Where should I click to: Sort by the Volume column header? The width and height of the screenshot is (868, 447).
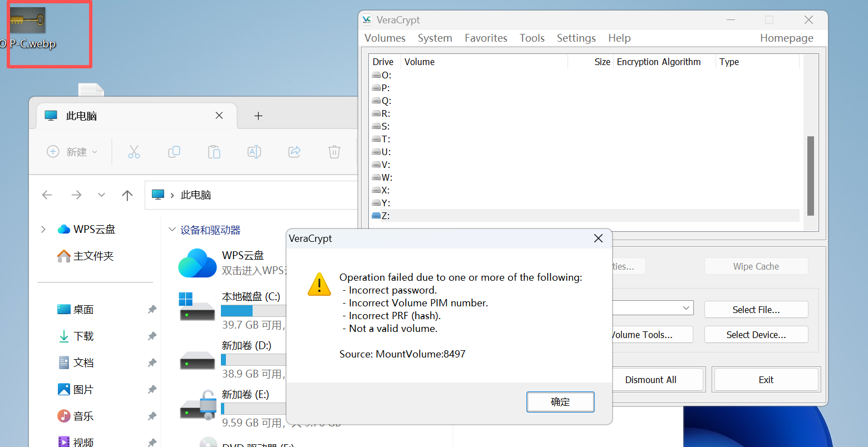[484, 62]
